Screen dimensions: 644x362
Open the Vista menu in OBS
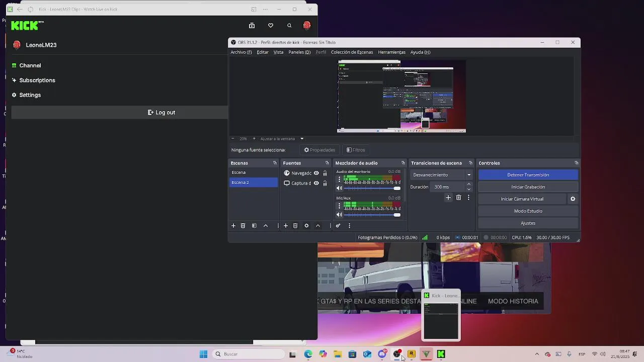(278, 52)
